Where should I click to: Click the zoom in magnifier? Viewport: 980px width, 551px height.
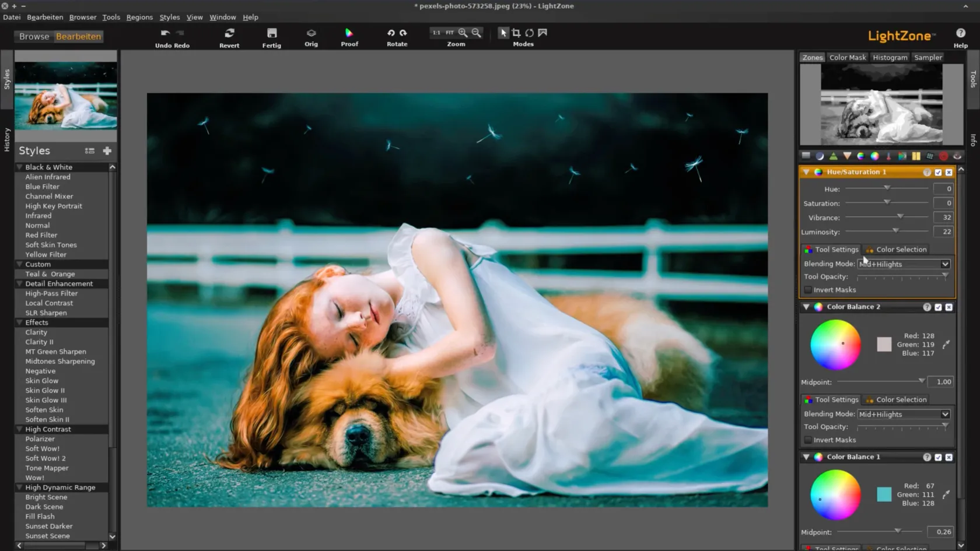click(463, 33)
